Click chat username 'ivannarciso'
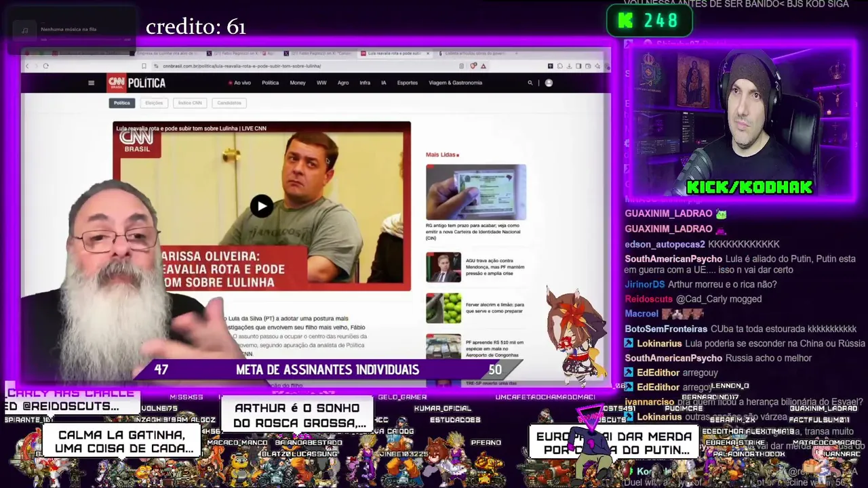The width and height of the screenshot is (868, 488). tap(650, 402)
